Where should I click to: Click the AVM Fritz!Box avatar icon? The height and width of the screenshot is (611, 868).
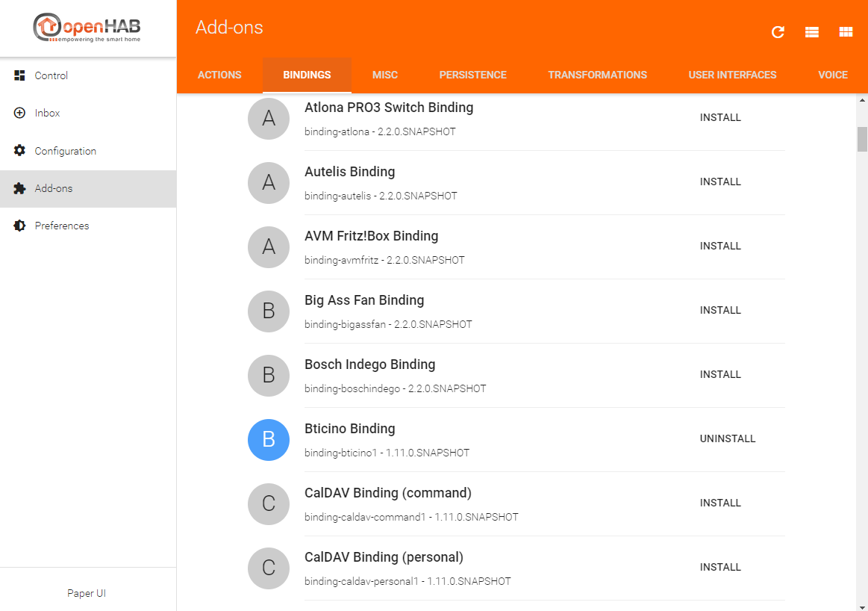pyautogui.click(x=269, y=247)
